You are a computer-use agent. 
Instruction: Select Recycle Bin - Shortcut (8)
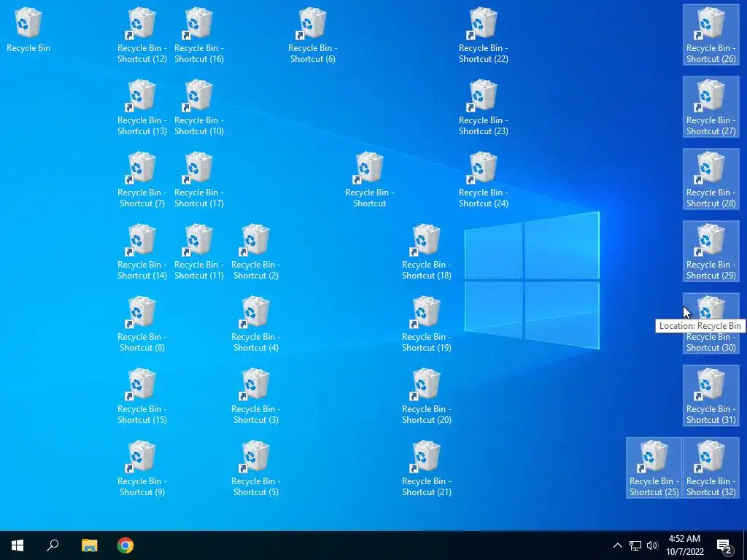pos(142,324)
